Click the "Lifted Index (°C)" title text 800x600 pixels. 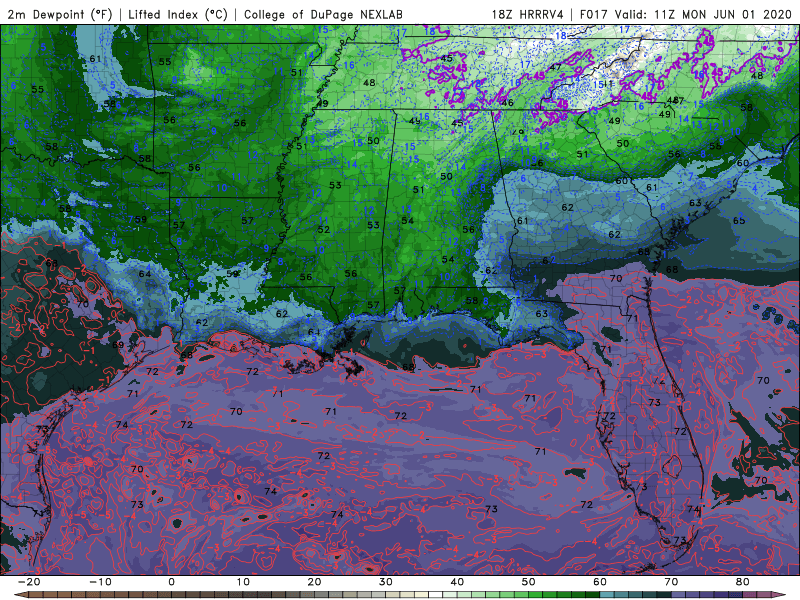pyautogui.click(x=178, y=14)
